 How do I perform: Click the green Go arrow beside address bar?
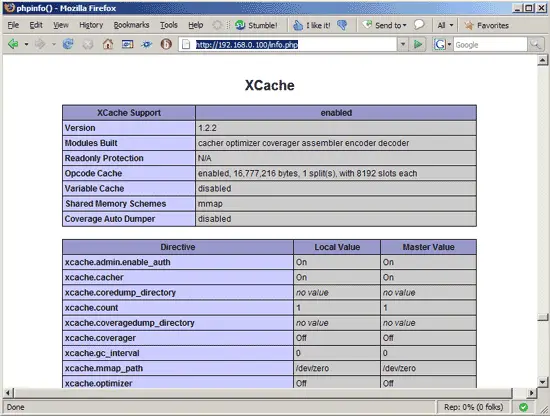418,44
